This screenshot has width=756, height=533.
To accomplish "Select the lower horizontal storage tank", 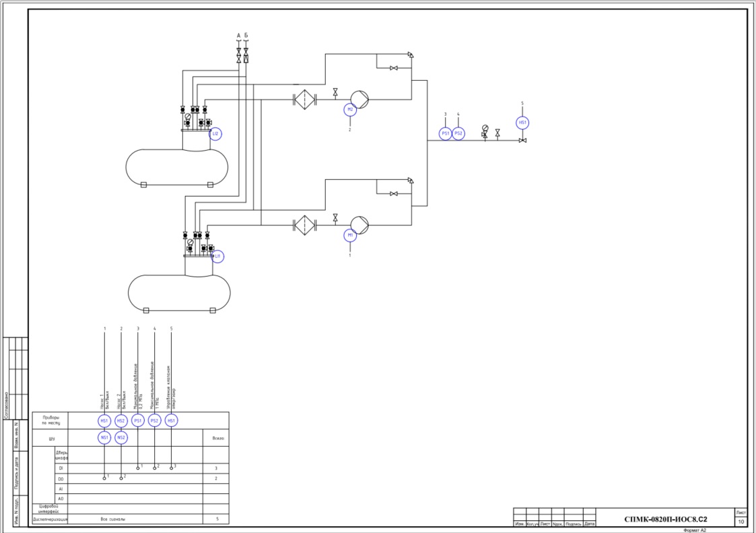I will pyautogui.click(x=179, y=293).
